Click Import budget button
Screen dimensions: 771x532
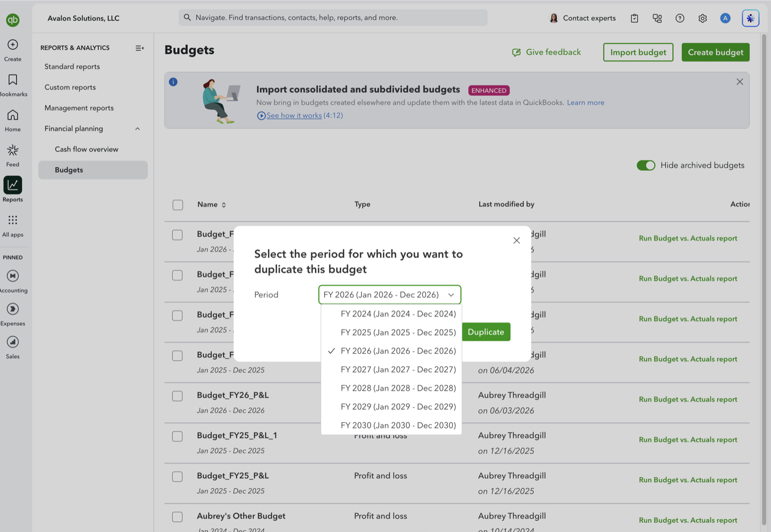(638, 52)
